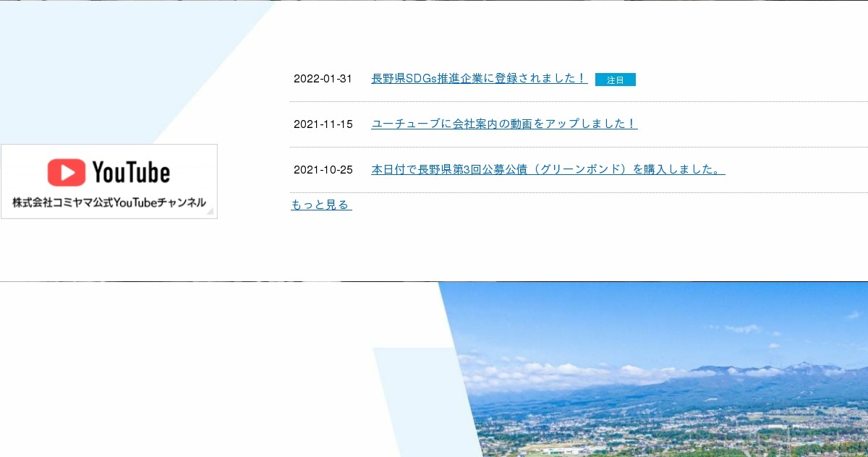Screen dimensions: 868x457
Task: Select the 2021-11-15 news date text
Action: (323, 124)
